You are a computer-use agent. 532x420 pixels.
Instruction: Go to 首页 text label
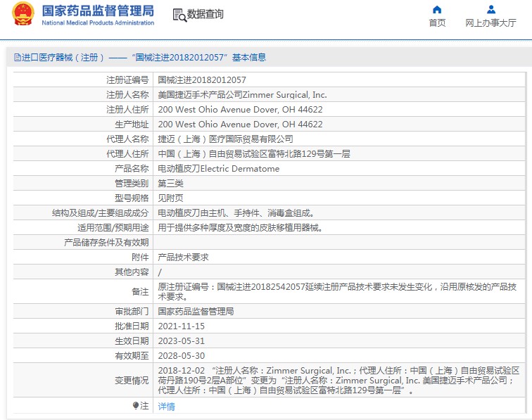click(437, 23)
